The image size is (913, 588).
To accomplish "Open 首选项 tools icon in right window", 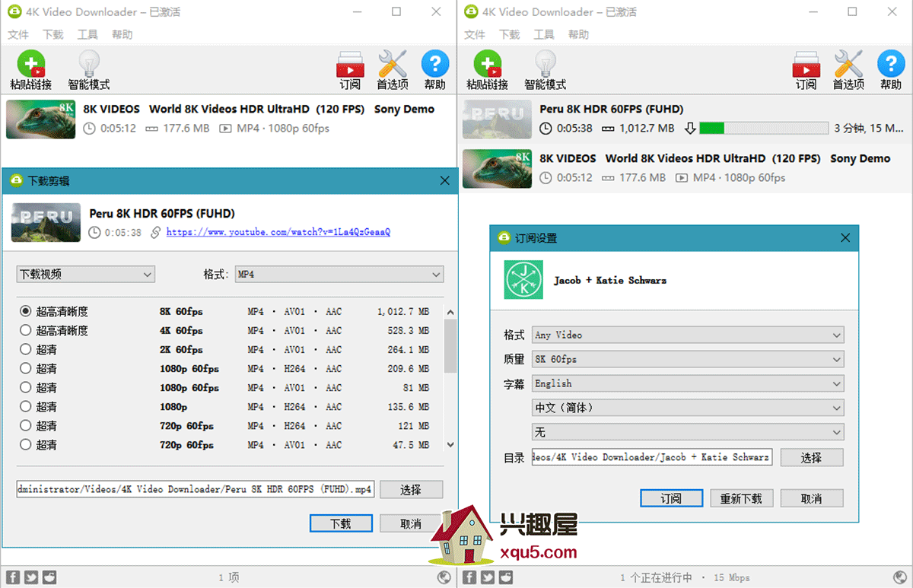I will click(x=849, y=64).
